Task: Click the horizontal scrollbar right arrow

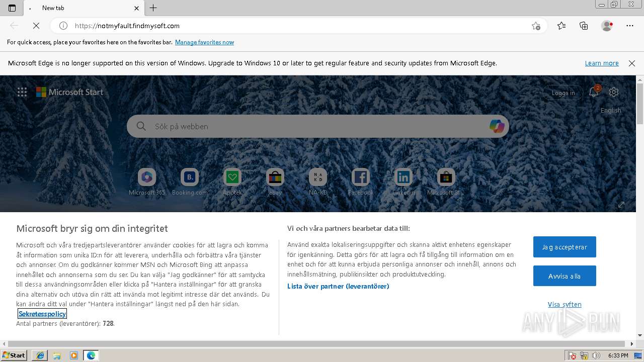Action: click(x=632, y=344)
